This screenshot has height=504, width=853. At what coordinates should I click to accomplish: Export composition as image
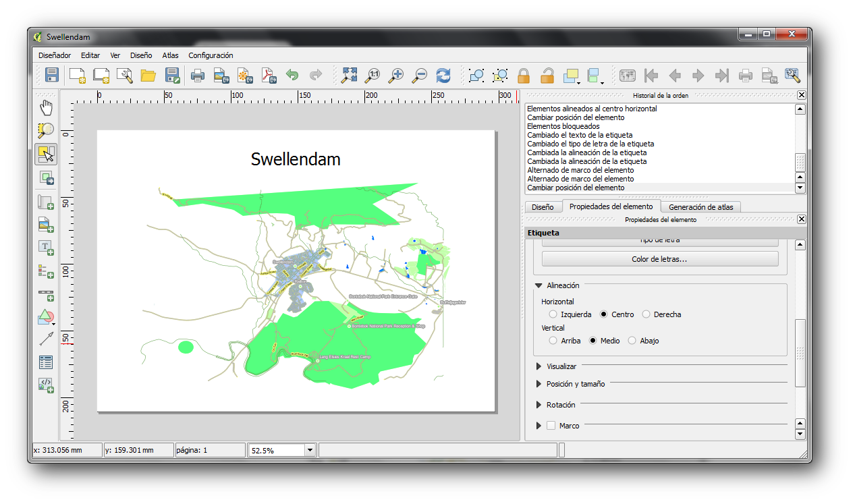click(x=221, y=76)
